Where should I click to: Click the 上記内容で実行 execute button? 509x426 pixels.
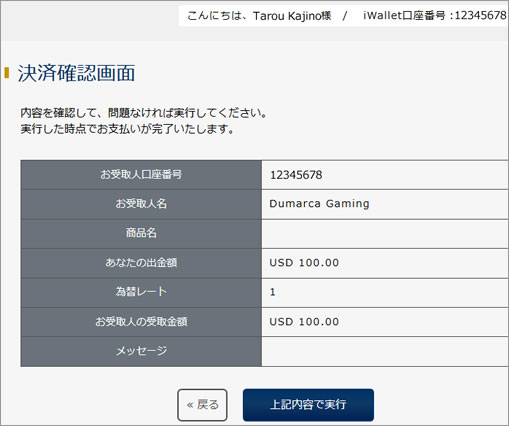tap(308, 405)
